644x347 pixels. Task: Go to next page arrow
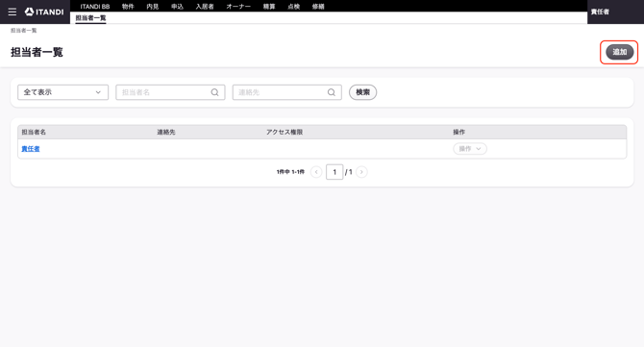click(x=361, y=172)
